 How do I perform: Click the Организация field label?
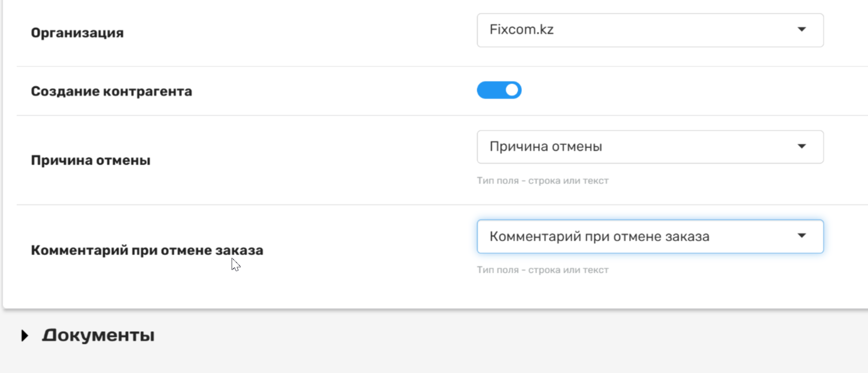coord(77,33)
